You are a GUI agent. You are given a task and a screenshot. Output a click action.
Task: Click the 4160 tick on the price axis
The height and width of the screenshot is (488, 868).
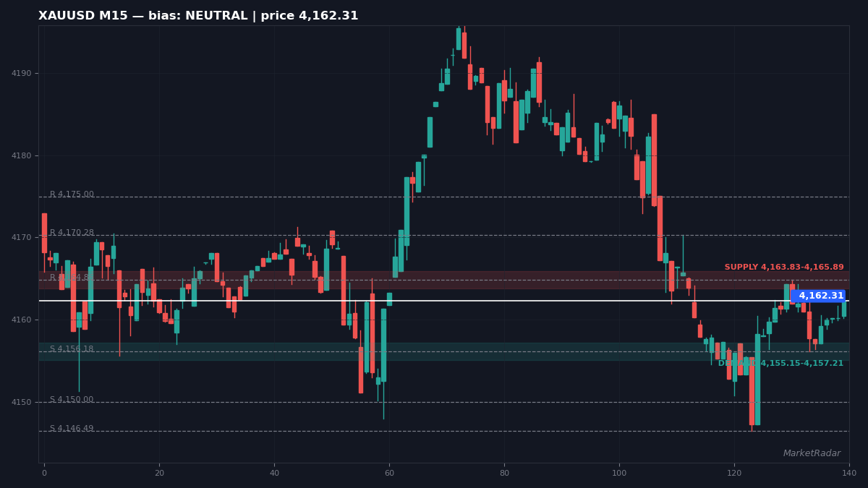[21, 320]
